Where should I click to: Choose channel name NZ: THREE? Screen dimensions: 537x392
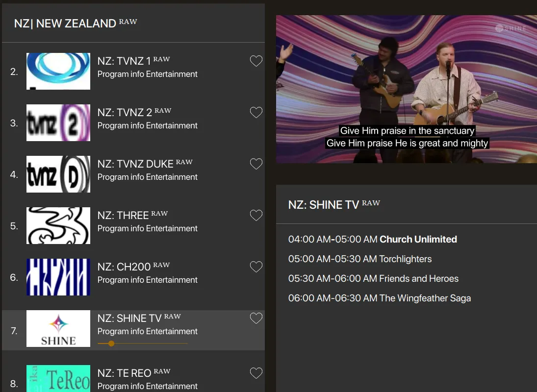pyautogui.click(x=132, y=215)
